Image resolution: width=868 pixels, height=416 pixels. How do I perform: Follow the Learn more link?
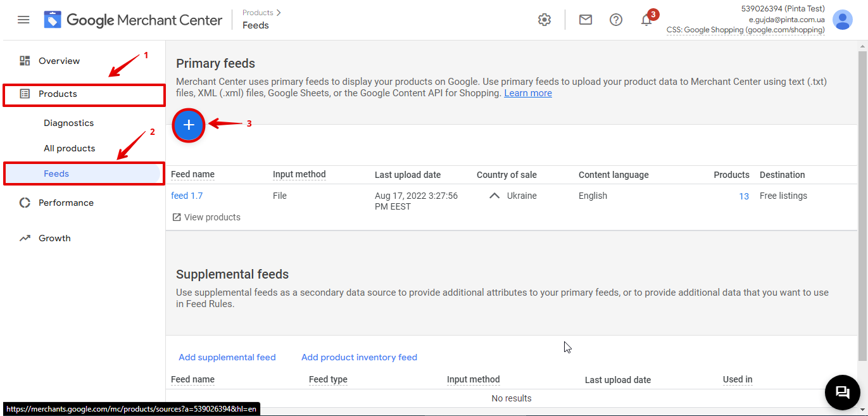point(528,93)
